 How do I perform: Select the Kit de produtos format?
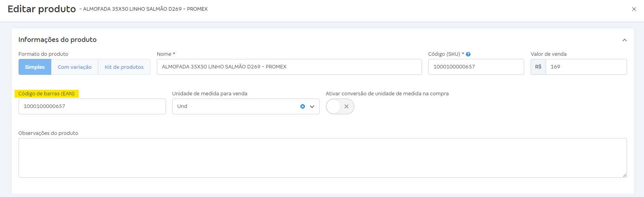coord(124,67)
